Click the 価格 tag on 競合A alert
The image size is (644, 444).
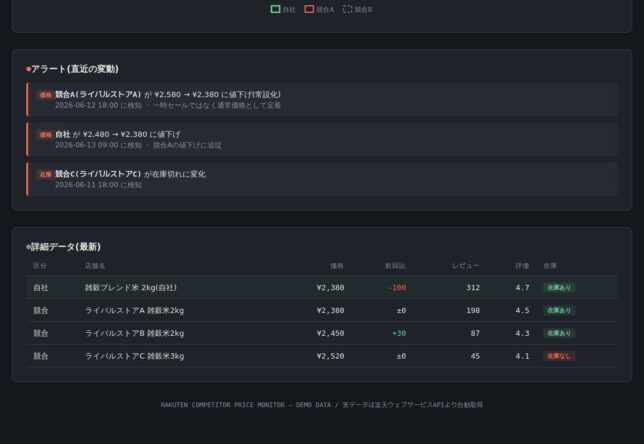[x=45, y=95]
